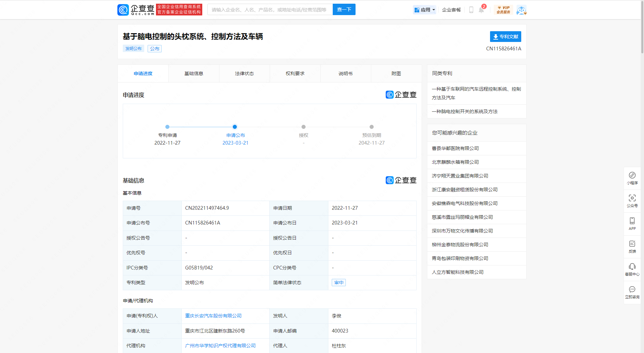This screenshot has height=353, width=644.
Task: Download the 专利文献 document
Action: coord(505,37)
